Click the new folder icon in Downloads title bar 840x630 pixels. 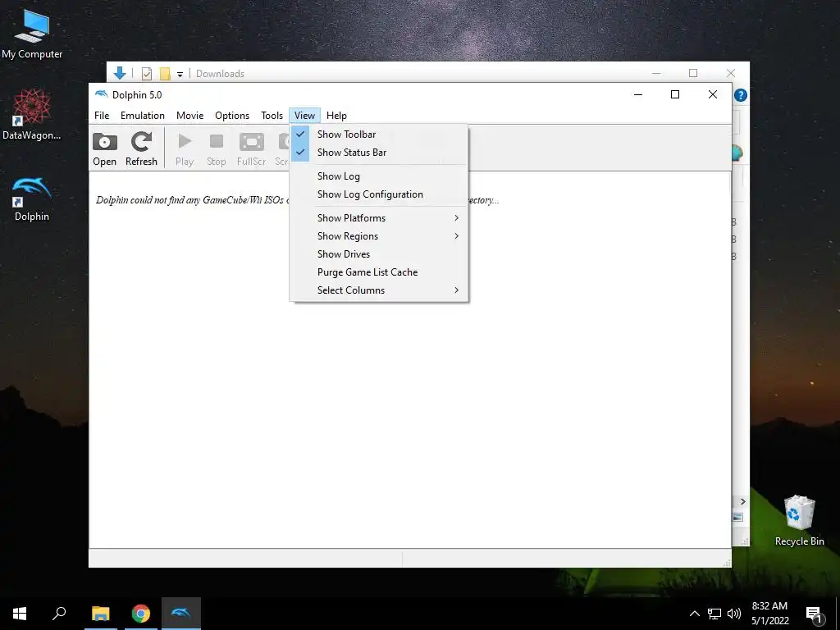coord(165,74)
